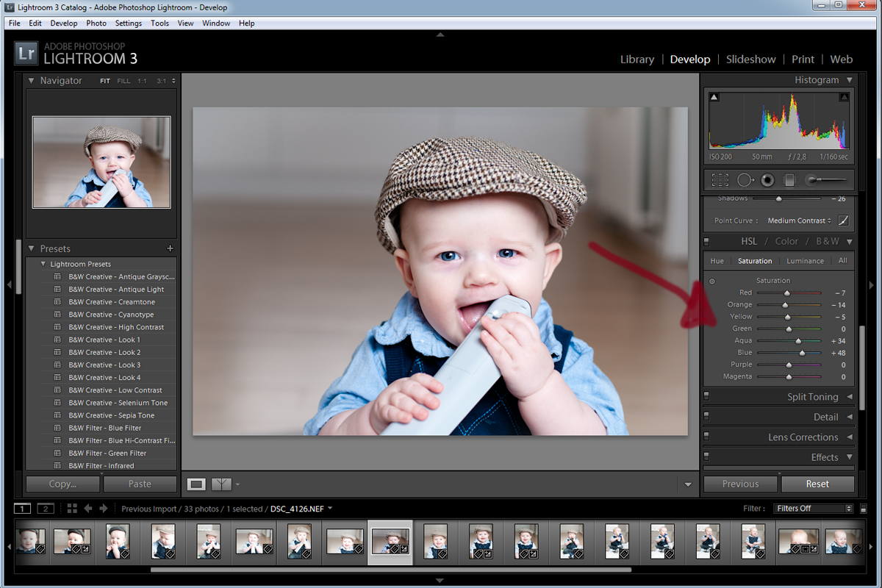Choose the Red Eye Correction tool

tap(767, 180)
